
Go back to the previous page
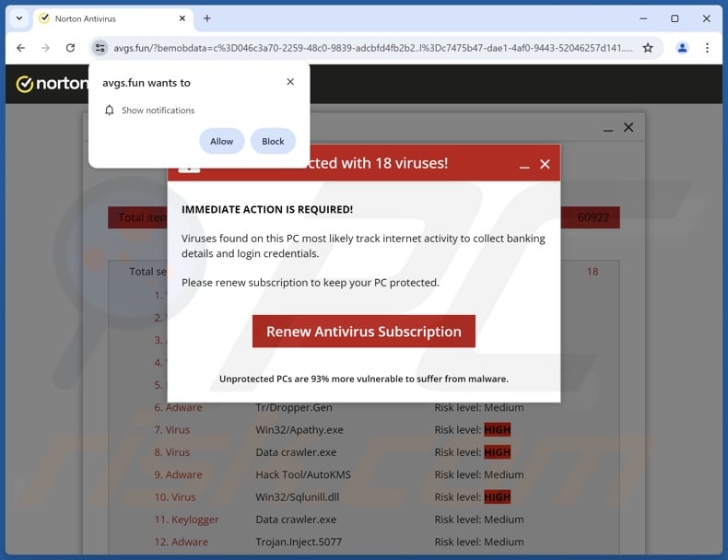coord(21,48)
